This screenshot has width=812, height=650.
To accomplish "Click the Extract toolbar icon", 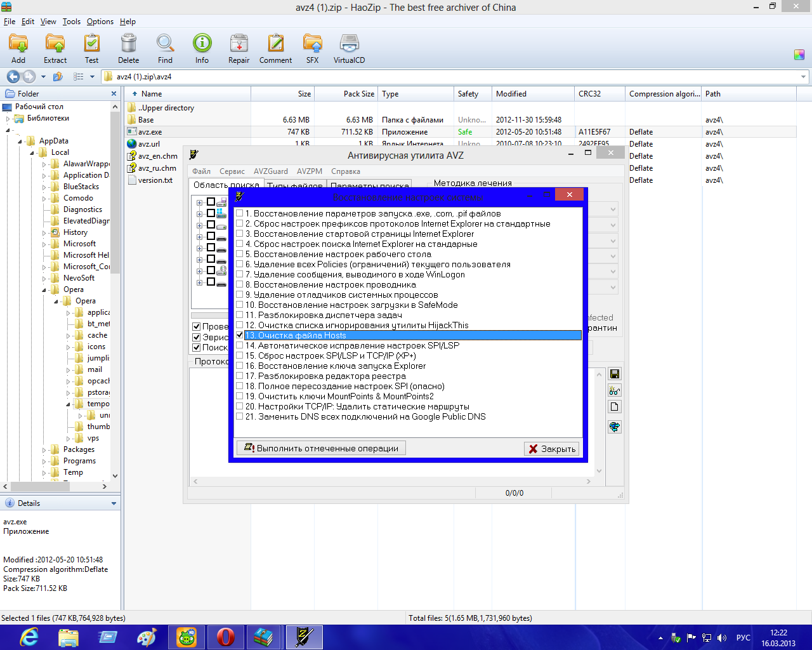I will 55,49.
